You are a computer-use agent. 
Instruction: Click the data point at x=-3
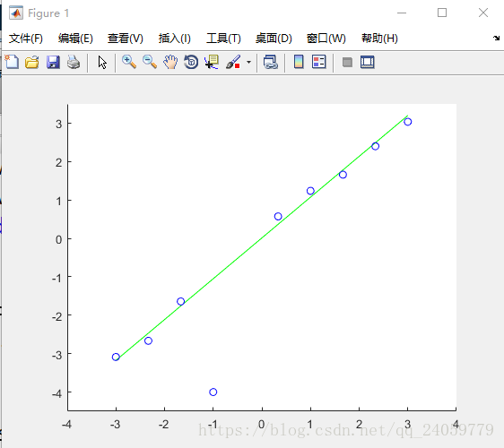116,357
